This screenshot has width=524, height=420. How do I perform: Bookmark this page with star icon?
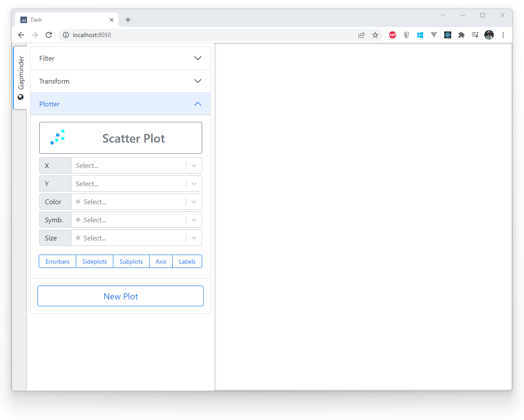pos(375,35)
